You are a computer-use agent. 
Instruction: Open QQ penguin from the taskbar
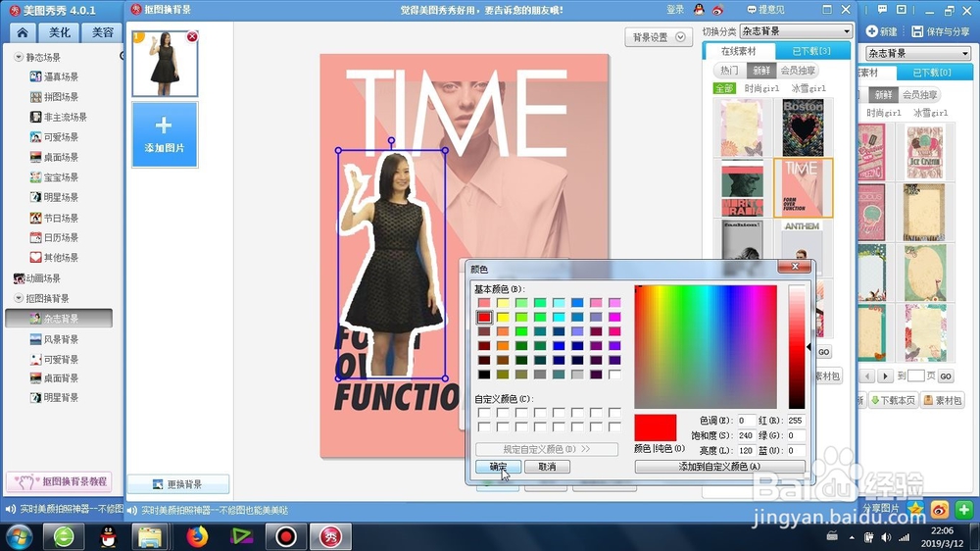pyautogui.click(x=108, y=536)
